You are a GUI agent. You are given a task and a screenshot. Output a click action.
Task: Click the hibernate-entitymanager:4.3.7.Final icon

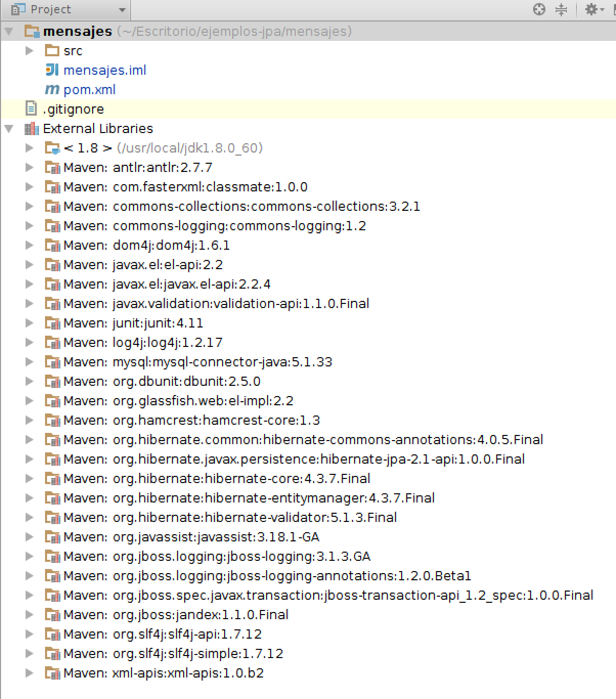[52, 498]
